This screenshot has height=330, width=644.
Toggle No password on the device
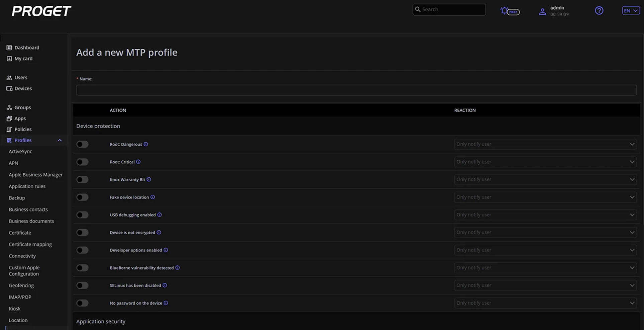pyautogui.click(x=82, y=303)
